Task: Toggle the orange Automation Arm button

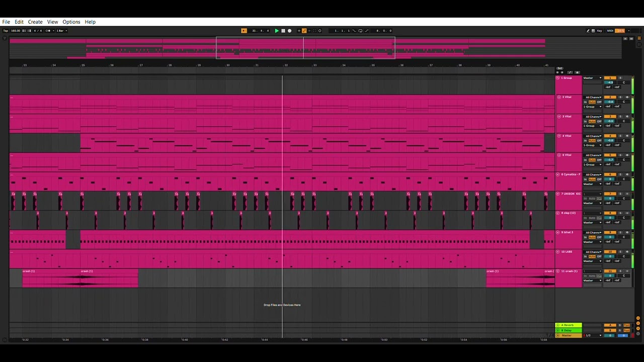Action: [304, 31]
